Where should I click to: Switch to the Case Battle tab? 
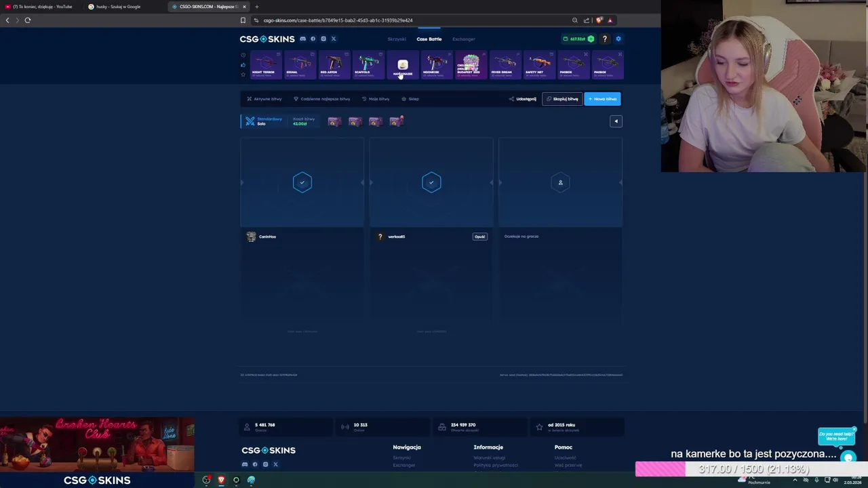(429, 39)
